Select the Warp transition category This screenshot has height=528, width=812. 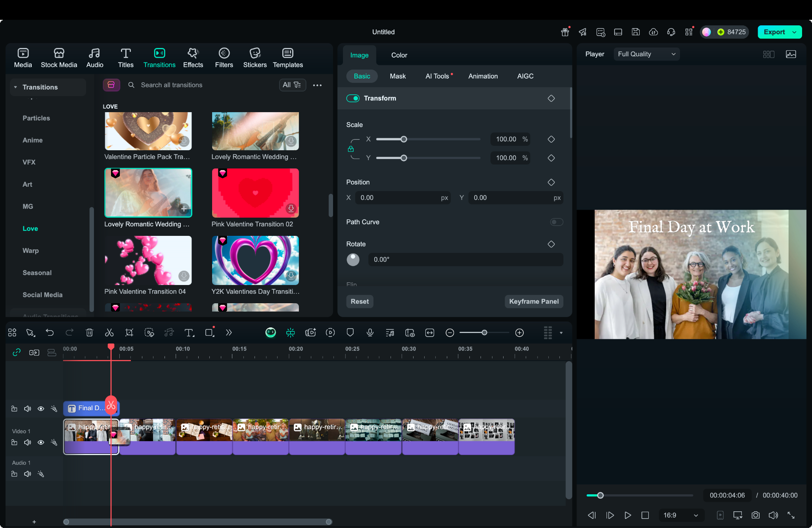coord(31,251)
